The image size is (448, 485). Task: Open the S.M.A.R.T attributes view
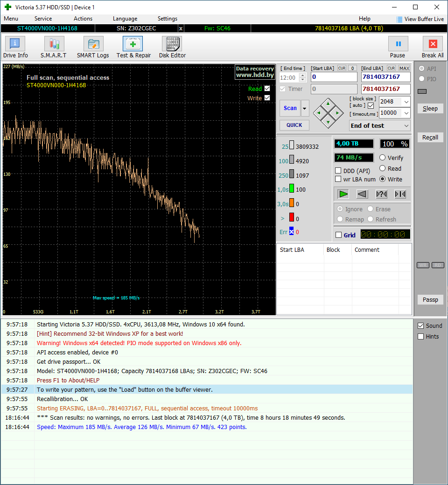(54, 47)
